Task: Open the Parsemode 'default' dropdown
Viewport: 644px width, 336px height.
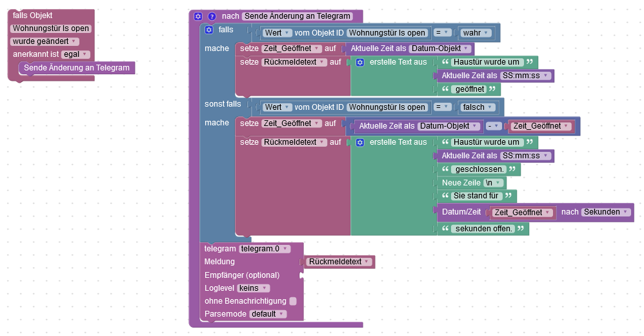Action: click(268, 314)
